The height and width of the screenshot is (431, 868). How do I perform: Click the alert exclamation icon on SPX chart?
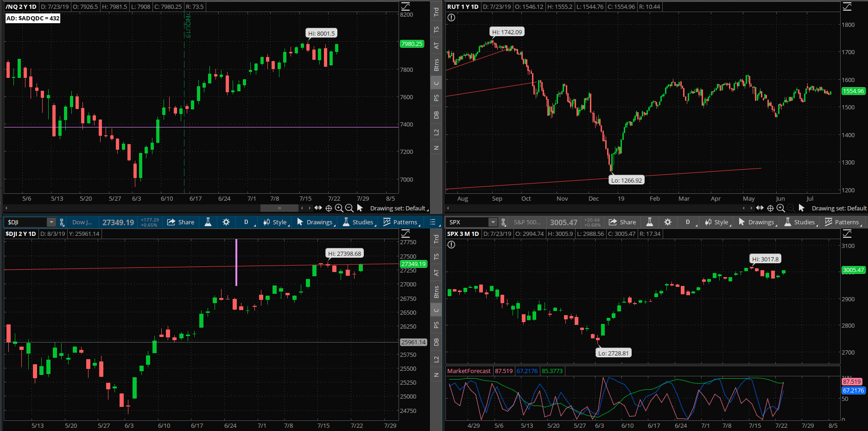(x=451, y=245)
